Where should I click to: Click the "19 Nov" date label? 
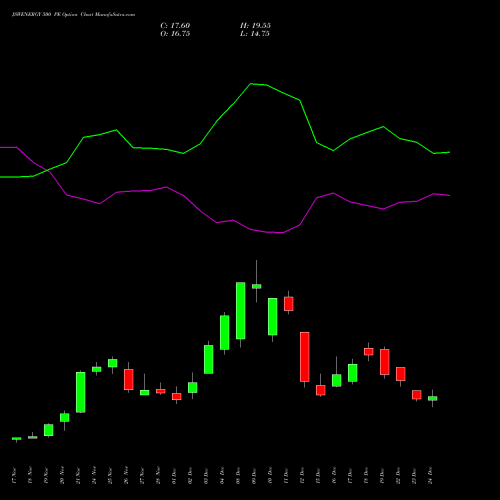(x=46, y=476)
